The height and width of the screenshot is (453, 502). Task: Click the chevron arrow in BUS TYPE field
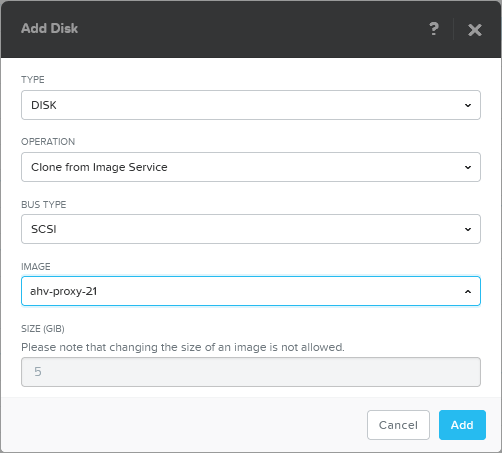click(468, 229)
